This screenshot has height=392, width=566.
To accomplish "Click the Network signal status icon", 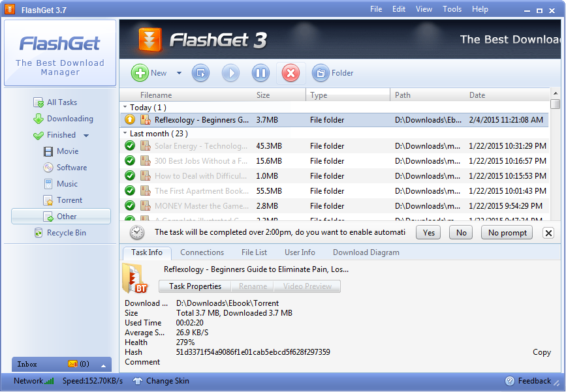I will pyautogui.click(x=49, y=381).
